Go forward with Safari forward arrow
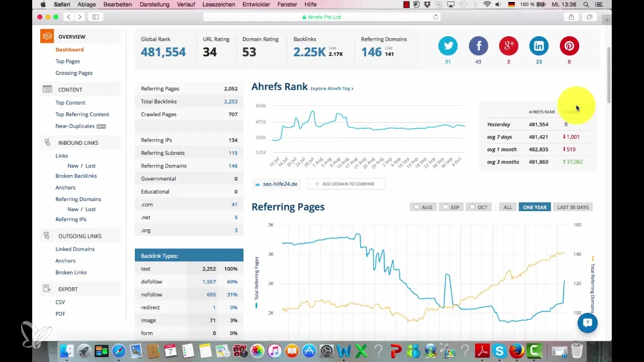The width and height of the screenshot is (644, 362). click(80, 17)
